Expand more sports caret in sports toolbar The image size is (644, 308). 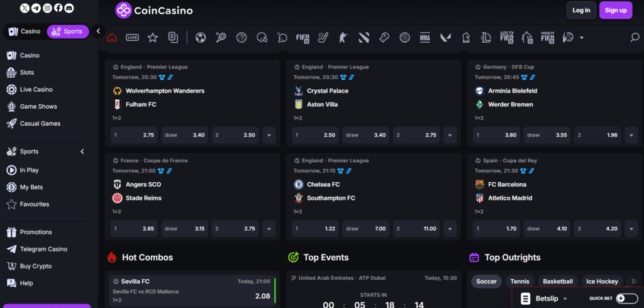tap(582, 38)
